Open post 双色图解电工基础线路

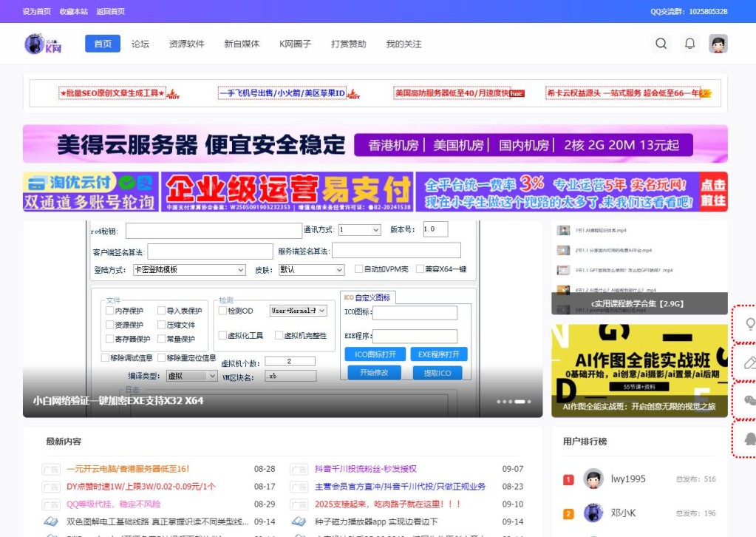coord(157,521)
